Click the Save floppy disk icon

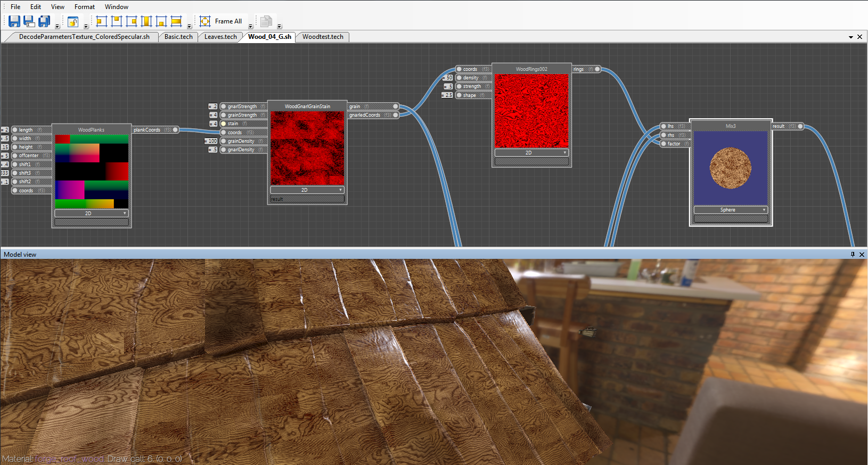pos(14,21)
